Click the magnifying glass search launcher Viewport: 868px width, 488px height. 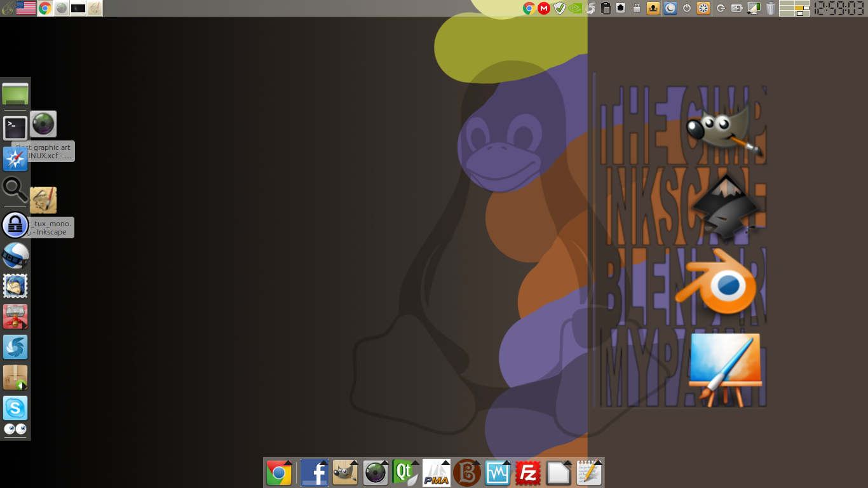coord(15,189)
